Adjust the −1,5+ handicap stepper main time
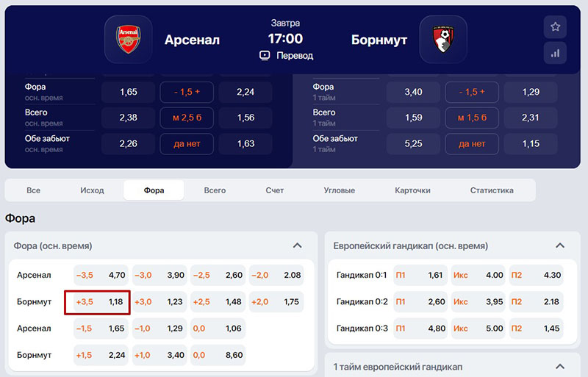Screen dimensions: 588x377 (x=187, y=92)
